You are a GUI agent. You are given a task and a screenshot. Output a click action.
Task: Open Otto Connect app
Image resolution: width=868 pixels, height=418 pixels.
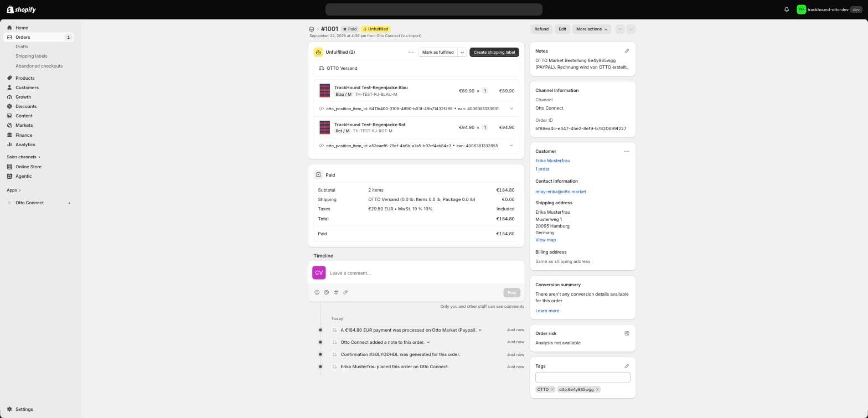tap(29, 203)
